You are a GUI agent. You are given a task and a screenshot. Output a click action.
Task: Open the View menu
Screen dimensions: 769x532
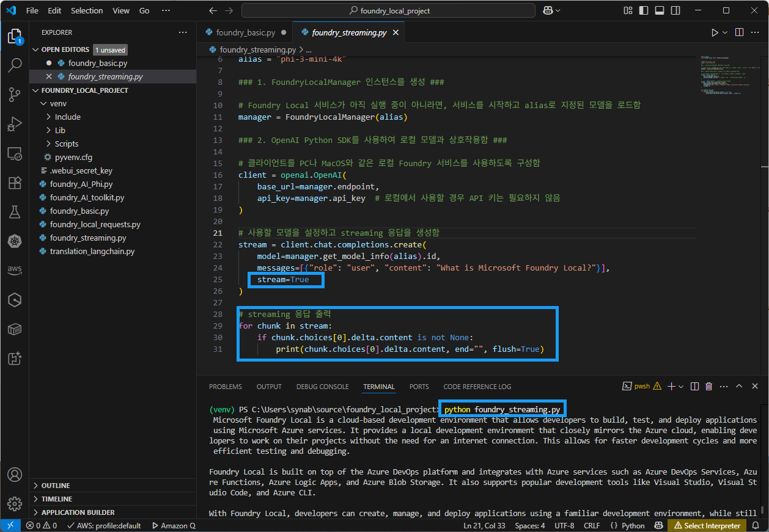(x=121, y=10)
